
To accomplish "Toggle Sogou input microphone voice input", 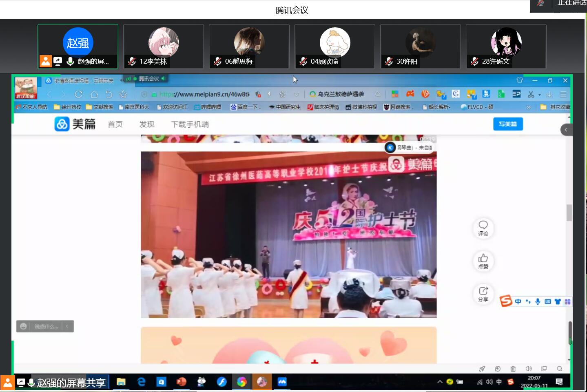I will [x=538, y=301].
